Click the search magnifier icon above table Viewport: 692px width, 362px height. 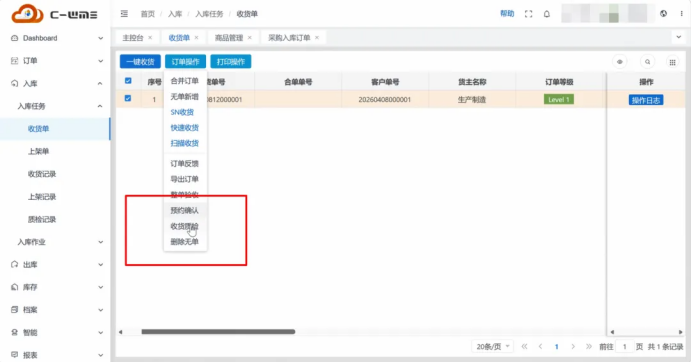647,62
